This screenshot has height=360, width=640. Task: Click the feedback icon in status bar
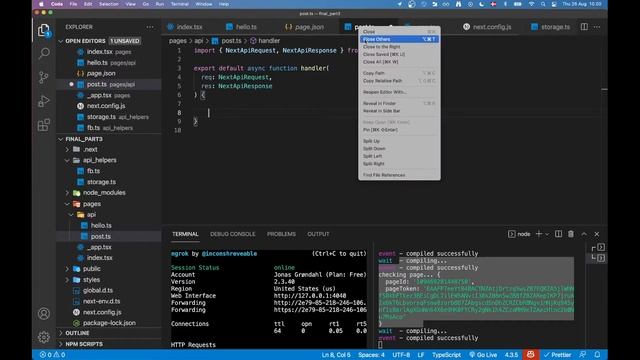tap(582, 355)
